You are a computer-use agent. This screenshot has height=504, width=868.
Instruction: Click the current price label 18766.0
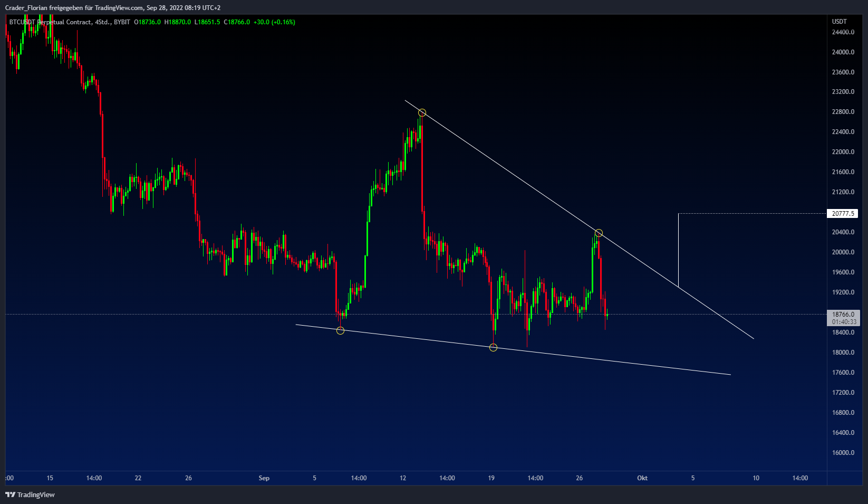tap(843, 314)
